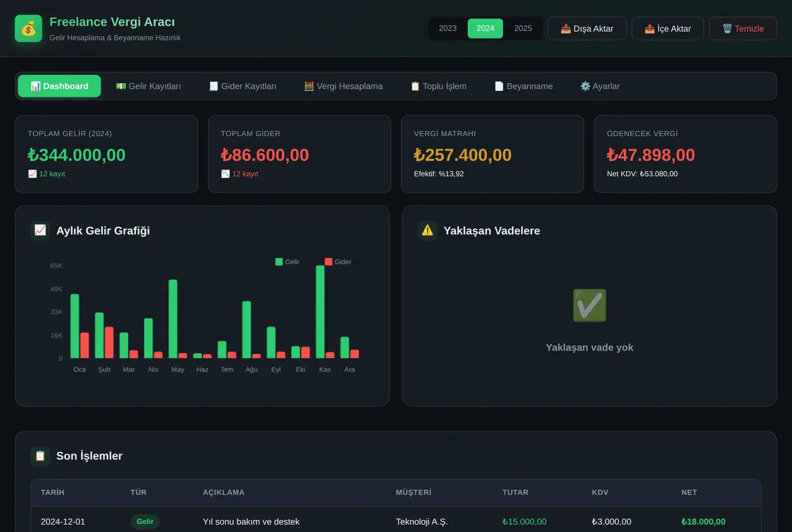
Task: Open the Vergi Hesaplama tab
Action: pyautogui.click(x=343, y=86)
